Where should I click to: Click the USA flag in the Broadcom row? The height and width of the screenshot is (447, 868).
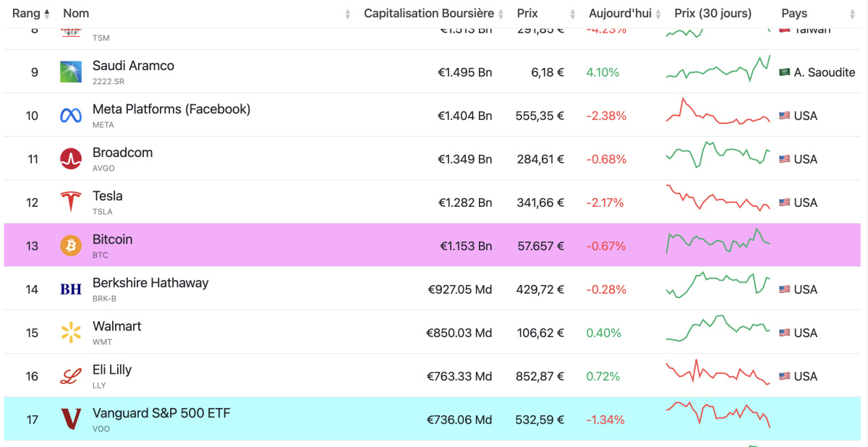[784, 159]
